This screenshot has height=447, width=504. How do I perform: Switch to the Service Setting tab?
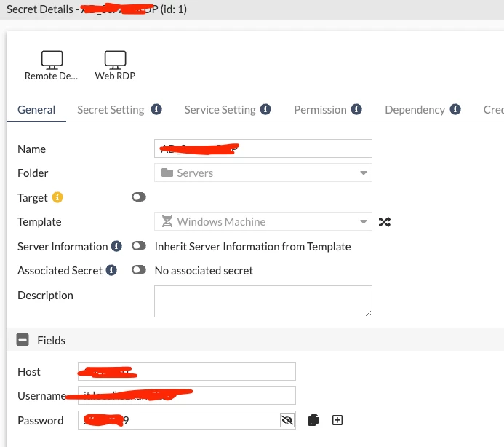[220, 110]
